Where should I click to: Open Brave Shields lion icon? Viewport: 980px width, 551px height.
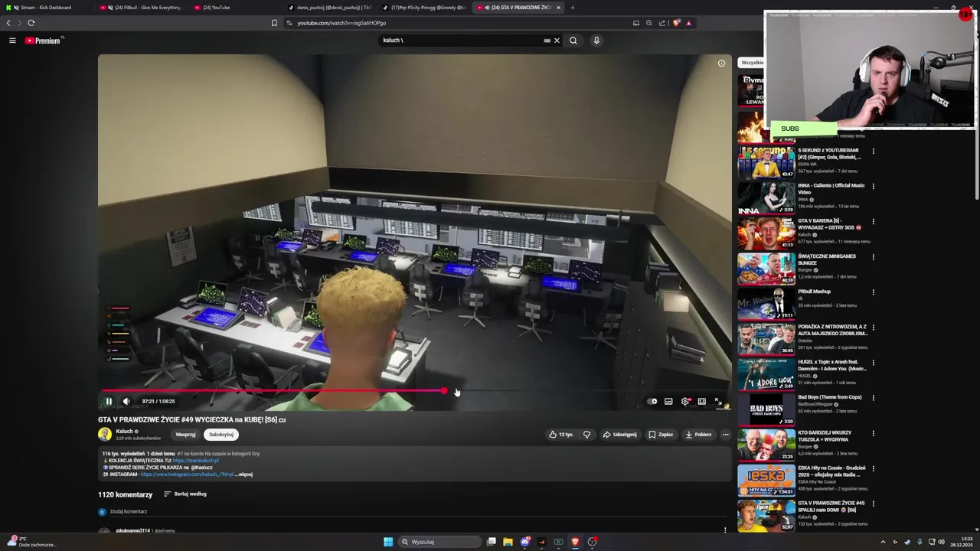pyautogui.click(x=676, y=23)
